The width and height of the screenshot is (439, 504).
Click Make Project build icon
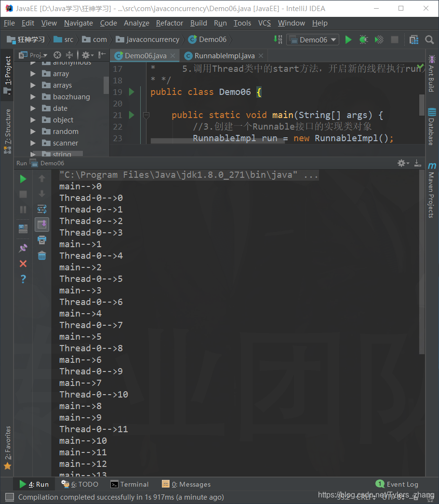(278, 40)
